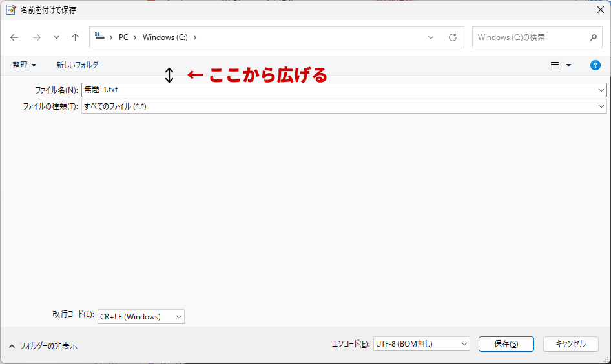This screenshot has width=611, height=364.
Task: Expand the address bar history dropdown
Action: (x=431, y=37)
